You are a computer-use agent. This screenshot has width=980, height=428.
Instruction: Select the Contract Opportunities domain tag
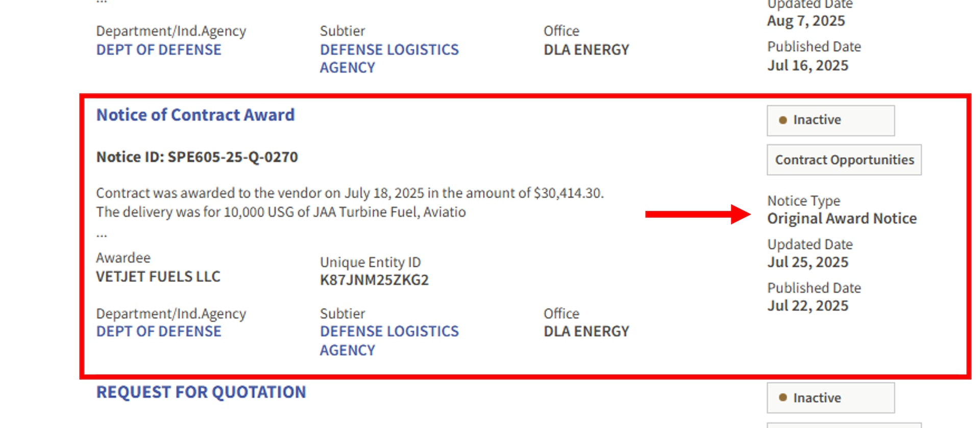coord(843,159)
